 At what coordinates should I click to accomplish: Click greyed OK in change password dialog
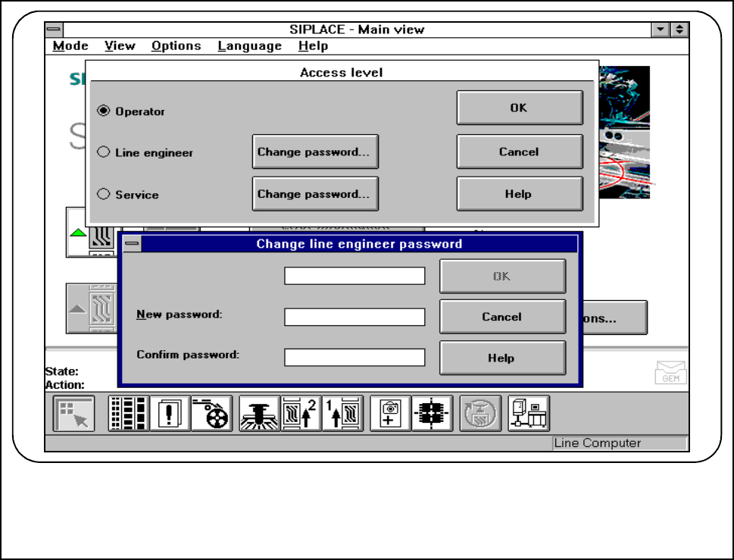(503, 277)
